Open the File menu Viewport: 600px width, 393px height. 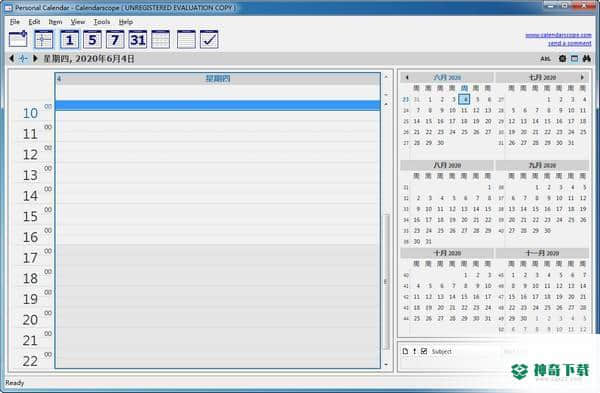[15, 22]
